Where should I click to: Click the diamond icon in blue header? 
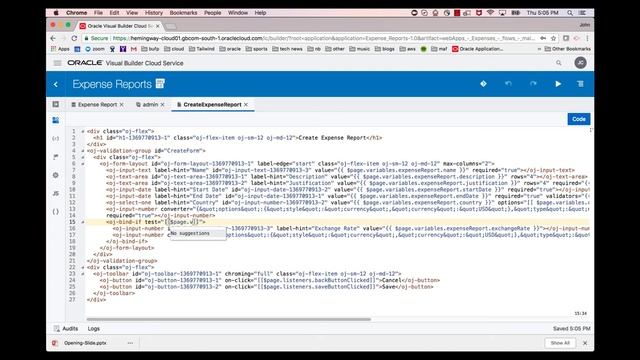point(483,84)
